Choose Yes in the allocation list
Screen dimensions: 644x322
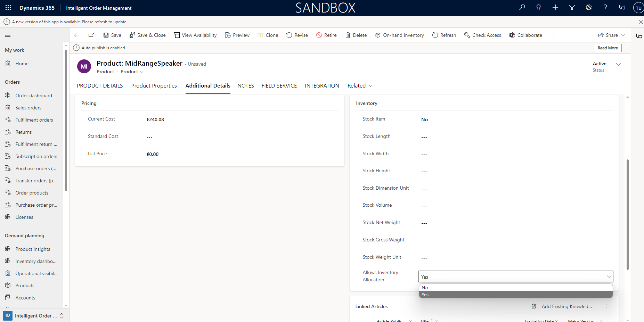click(x=516, y=295)
